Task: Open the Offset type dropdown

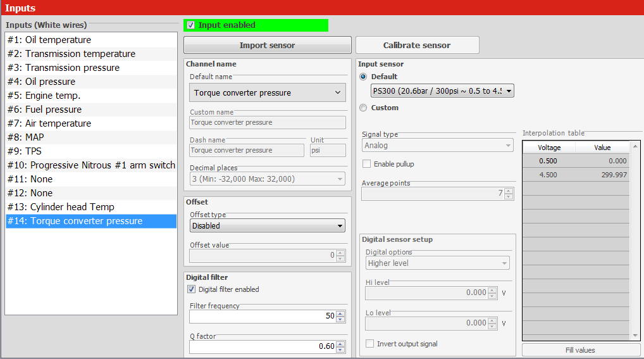Action: click(268, 225)
